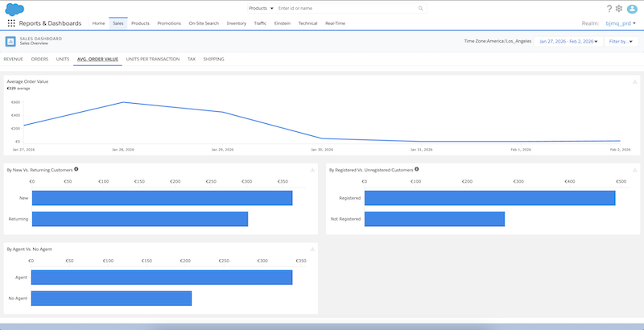Switch to the Orders subtab
This screenshot has width=644, height=330.
pos(39,59)
